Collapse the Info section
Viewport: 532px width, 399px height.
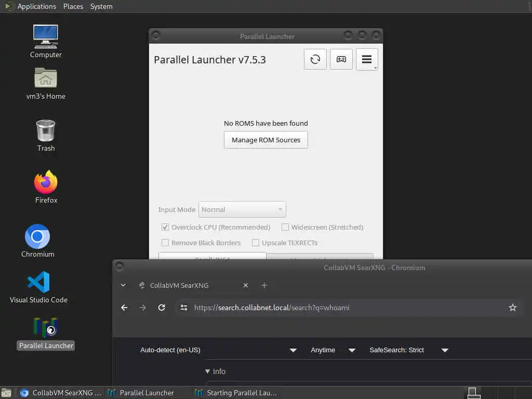click(215, 371)
